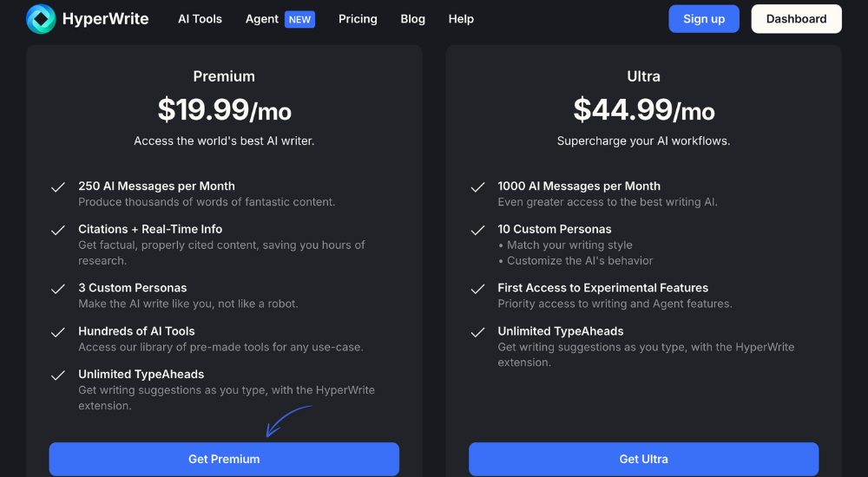Open the Dashboard button

coord(796,19)
